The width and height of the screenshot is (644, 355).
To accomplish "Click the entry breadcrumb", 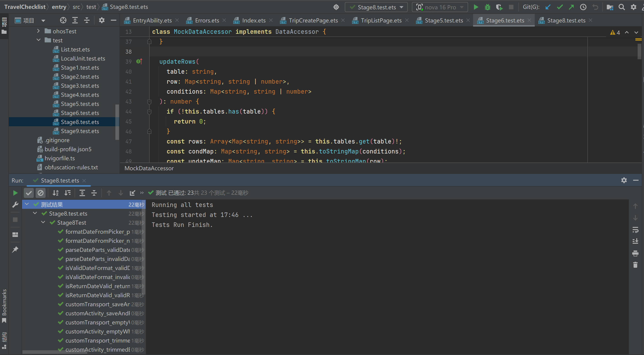I will (59, 7).
